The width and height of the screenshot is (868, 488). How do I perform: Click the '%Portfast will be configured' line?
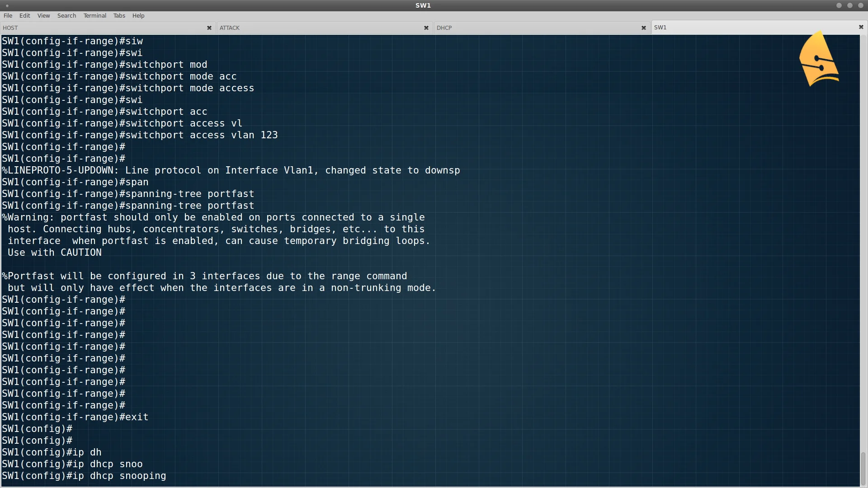click(x=204, y=276)
